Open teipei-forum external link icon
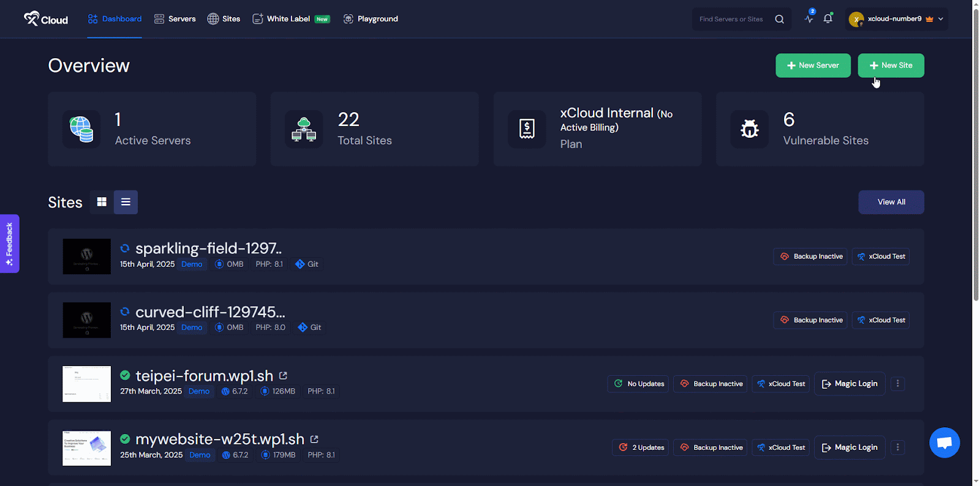The image size is (980, 486). [283, 376]
